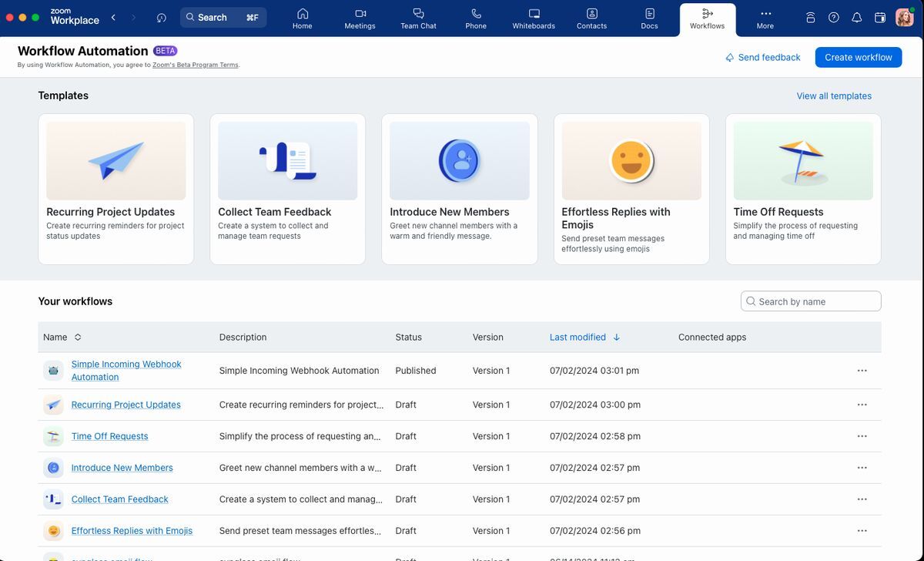
Task: Click the Status column header
Action: pyautogui.click(x=409, y=337)
